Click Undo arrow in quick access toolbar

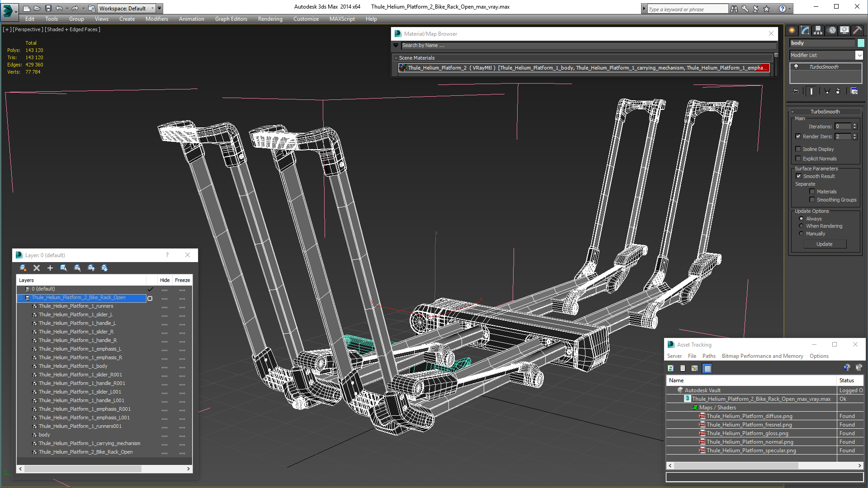[x=59, y=8]
